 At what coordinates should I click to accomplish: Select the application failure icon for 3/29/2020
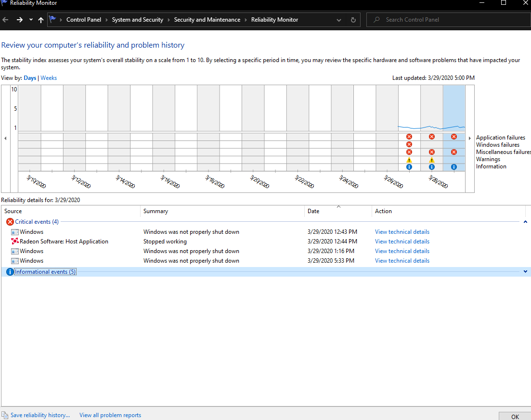(454, 137)
